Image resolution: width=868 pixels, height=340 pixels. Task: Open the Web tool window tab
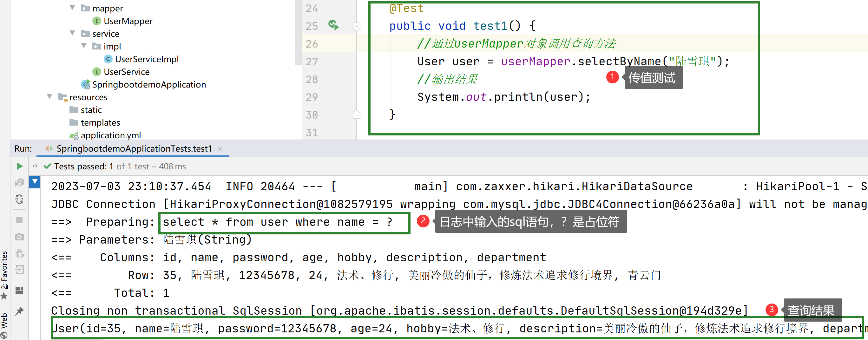coord(4,325)
